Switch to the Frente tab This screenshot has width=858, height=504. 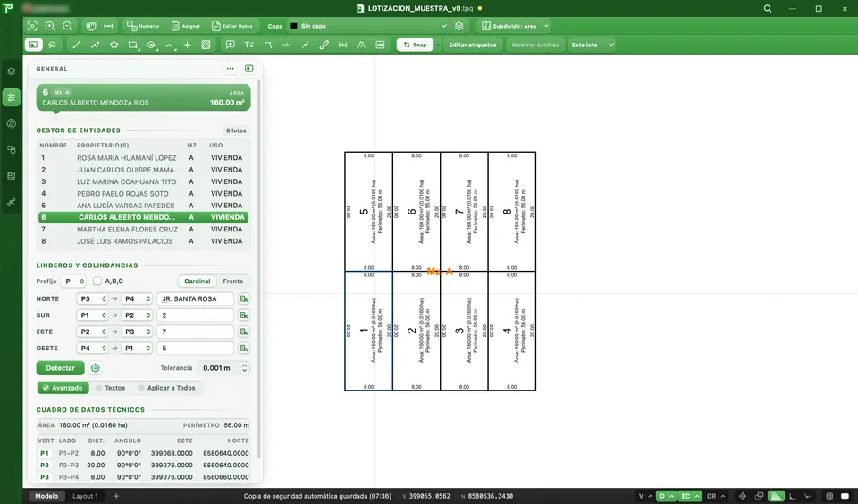tap(232, 281)
